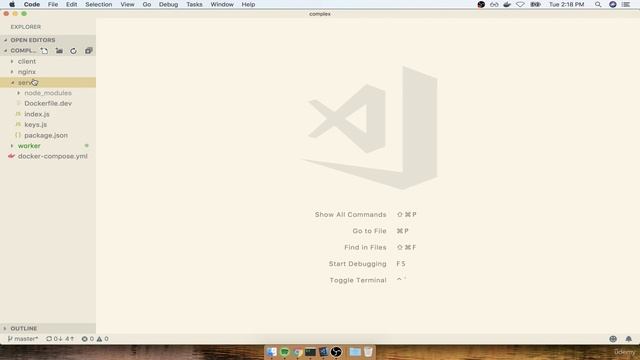Screen dimensions: 640x360
Task: Show warnings count in status bar
Action: (x=102, y=339)
